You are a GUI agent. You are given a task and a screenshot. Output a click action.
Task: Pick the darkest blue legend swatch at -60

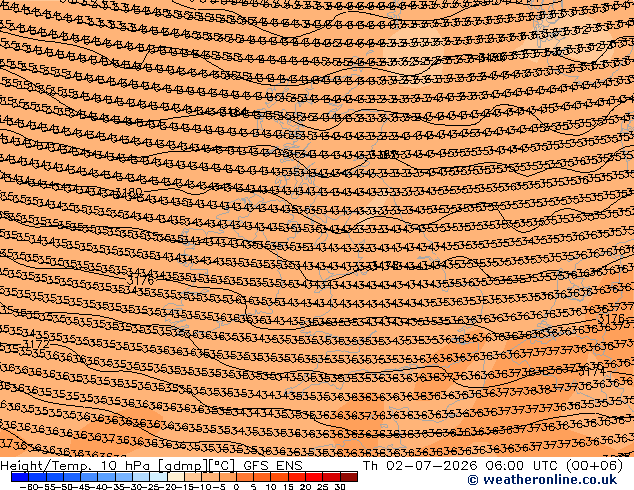point(20,477)
